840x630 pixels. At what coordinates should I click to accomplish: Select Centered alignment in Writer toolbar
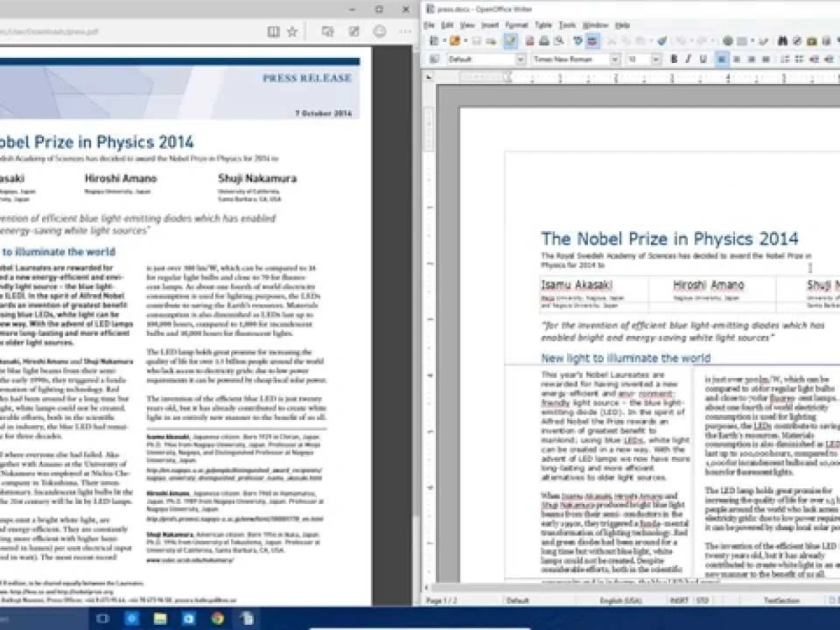coord(737,59)
